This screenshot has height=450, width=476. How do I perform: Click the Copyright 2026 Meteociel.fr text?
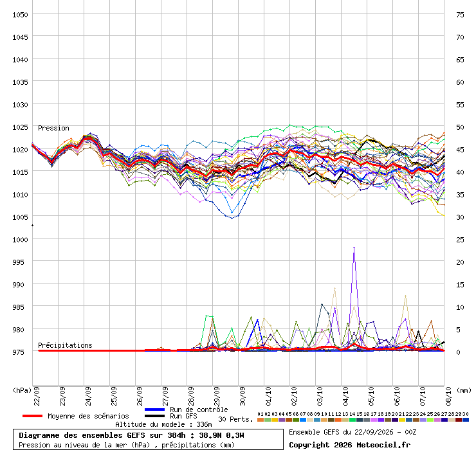349,445
